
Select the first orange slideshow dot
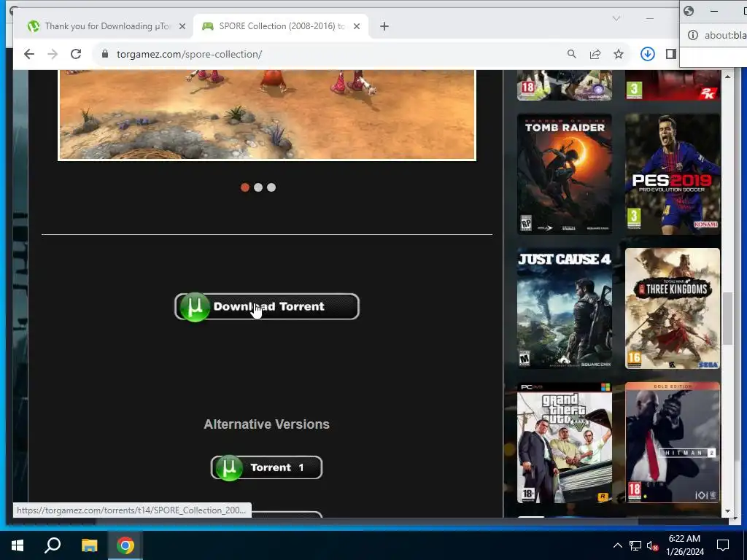coord(245,187)
